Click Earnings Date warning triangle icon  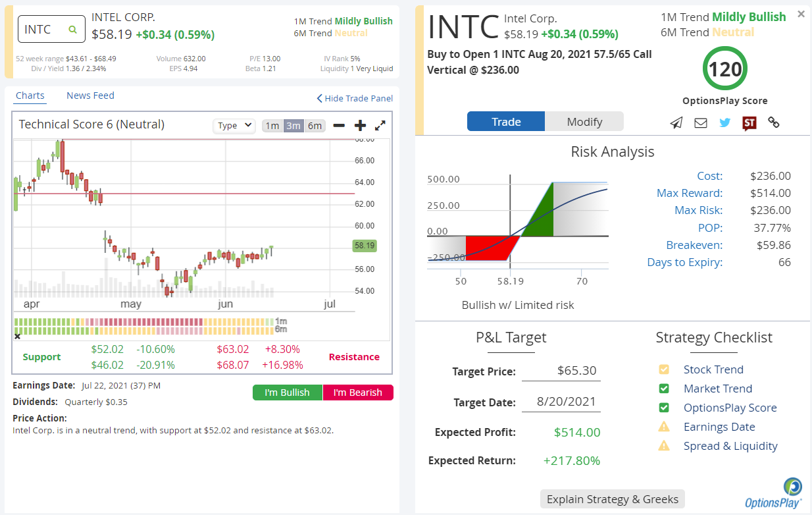point(664,427)
